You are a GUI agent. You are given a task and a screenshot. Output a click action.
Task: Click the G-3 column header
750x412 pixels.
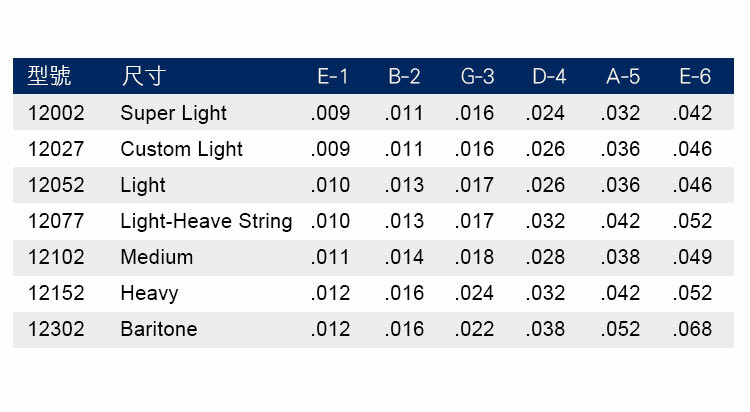[475, 77]
